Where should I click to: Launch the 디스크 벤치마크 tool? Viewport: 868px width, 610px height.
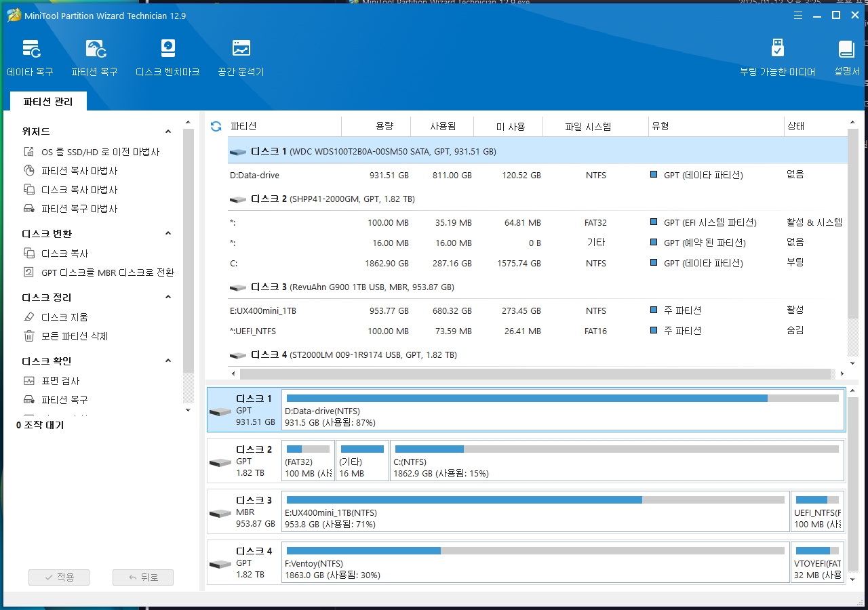[167, 58]
